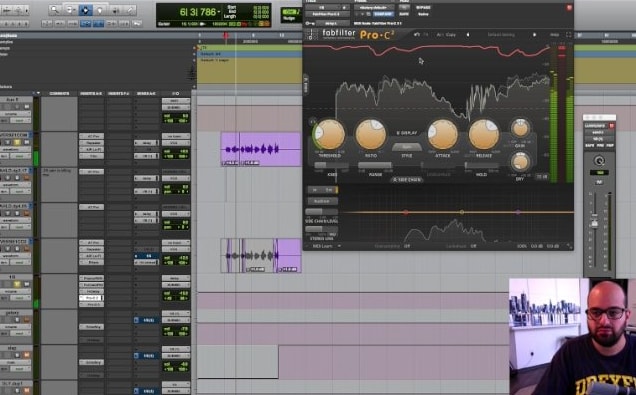Click the main counter display 6|3|786

tap(198, 12)
